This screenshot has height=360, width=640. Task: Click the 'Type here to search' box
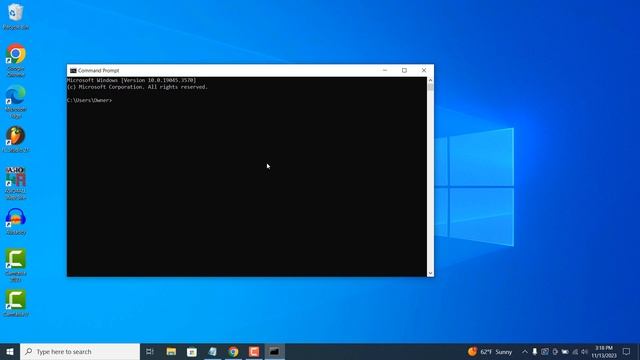pos(80,351)
